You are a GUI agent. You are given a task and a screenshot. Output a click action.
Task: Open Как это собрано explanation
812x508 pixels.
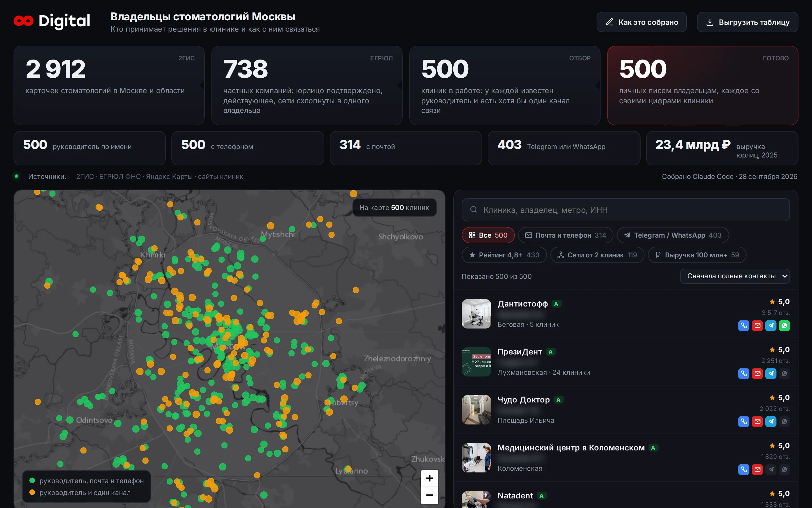coord(641,22)
